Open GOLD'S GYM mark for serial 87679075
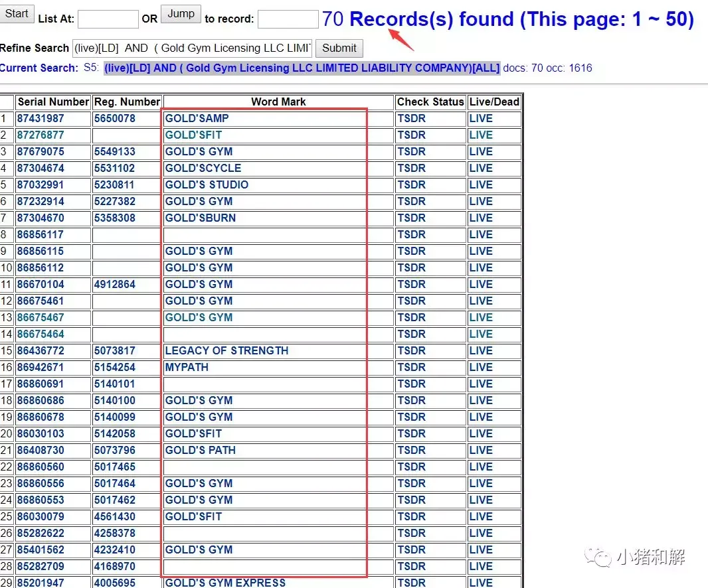 (199, 151)
